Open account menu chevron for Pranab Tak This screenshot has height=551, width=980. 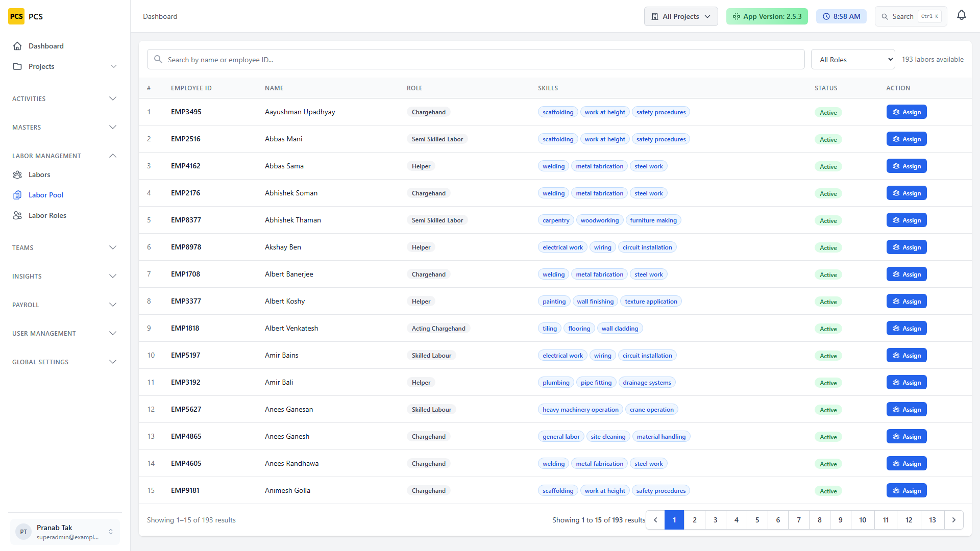click(x=111, y=532)
